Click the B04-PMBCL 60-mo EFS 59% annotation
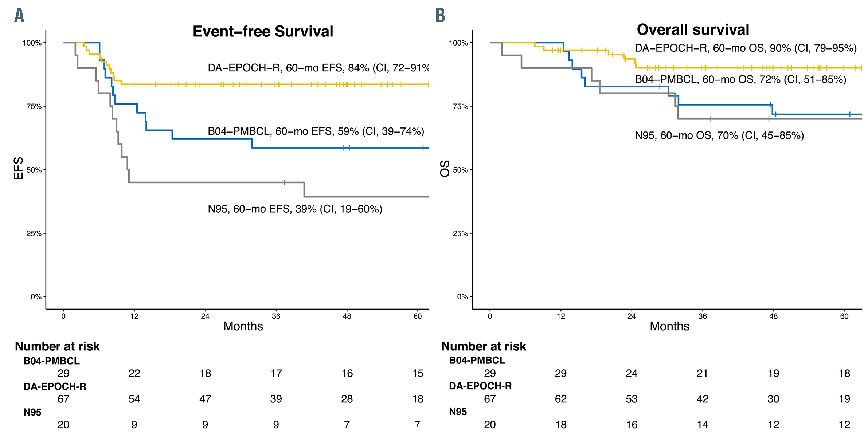 pyautogui.click(x=316, y=131)
